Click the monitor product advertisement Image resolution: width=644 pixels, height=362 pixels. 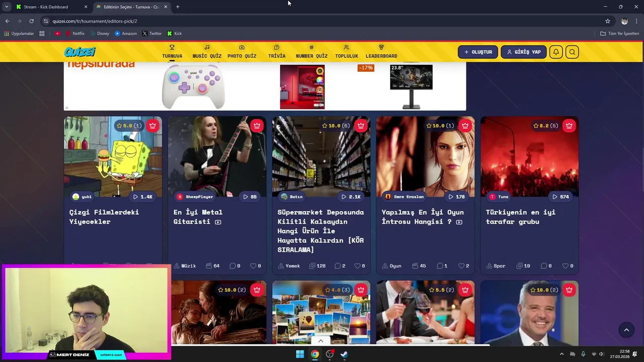[411, 86]
